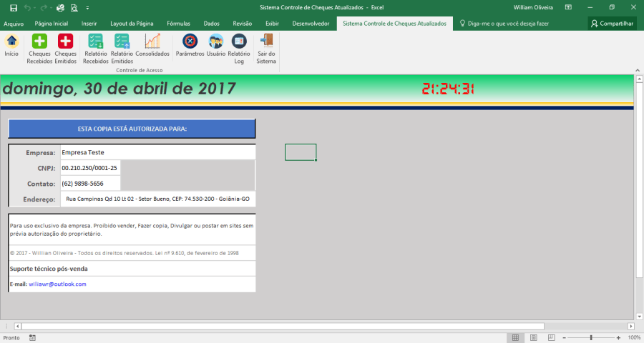
Task: Open the Dados tab
Action: (x=212, y=24)
